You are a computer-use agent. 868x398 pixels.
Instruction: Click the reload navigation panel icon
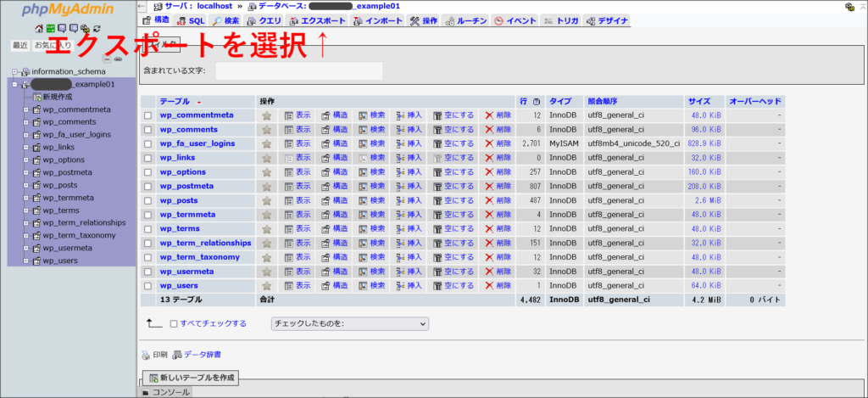(x=97, y=29)
